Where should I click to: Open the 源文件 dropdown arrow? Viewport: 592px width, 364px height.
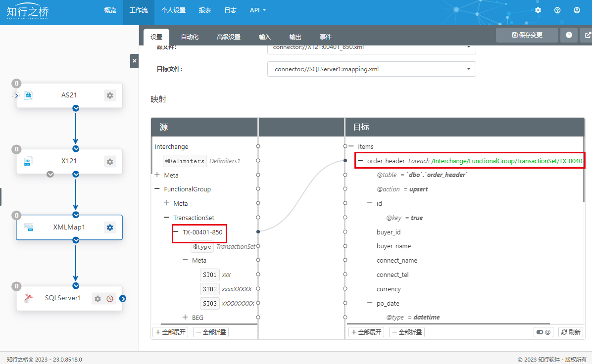[x=469, y=47]
